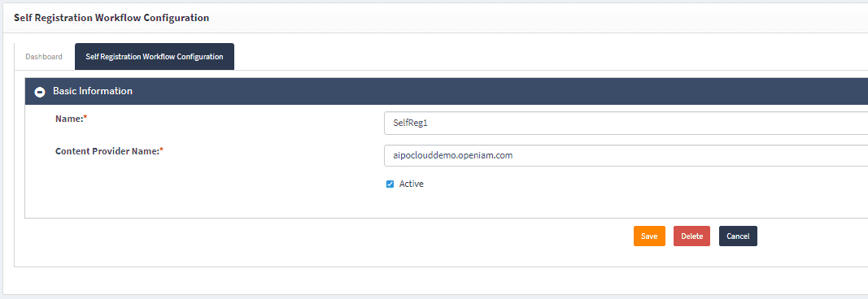Viewport: 868px width, 299px height.
Task: Click the dark Basic Information header bar
Action: 446,91
